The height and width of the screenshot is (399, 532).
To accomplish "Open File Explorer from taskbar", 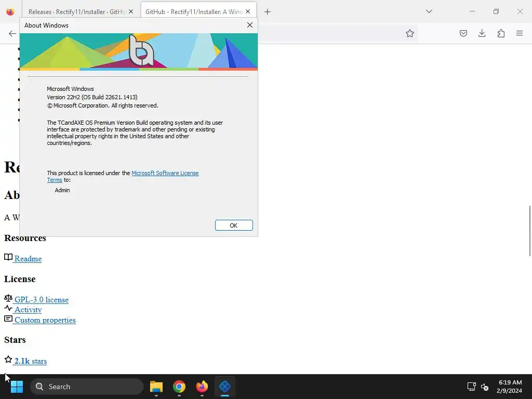I will 156,387.
